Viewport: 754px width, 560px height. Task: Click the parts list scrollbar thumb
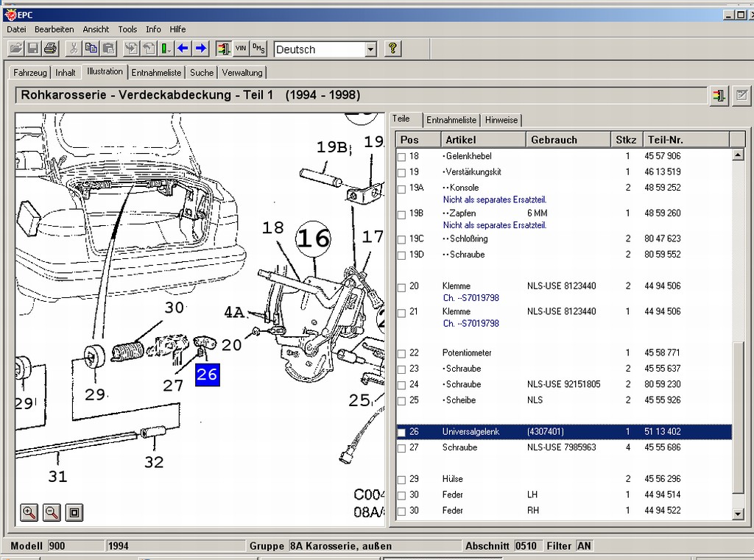coord(738,417)
